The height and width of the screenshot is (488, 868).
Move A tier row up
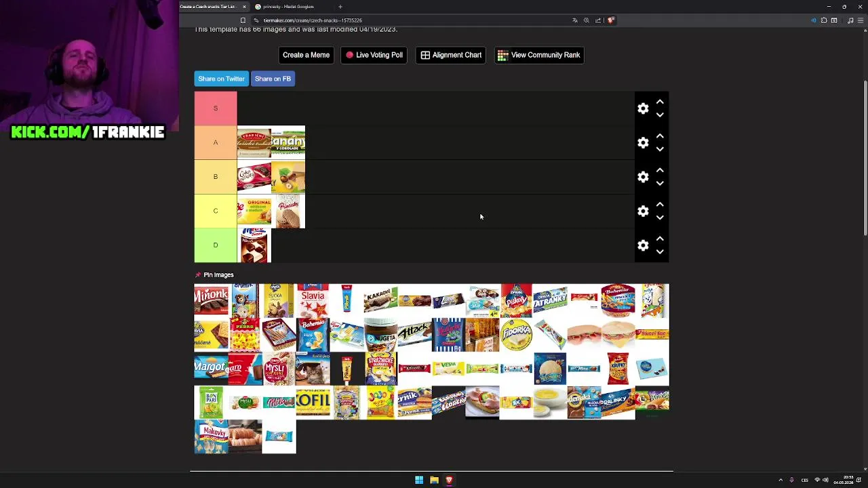660,136
